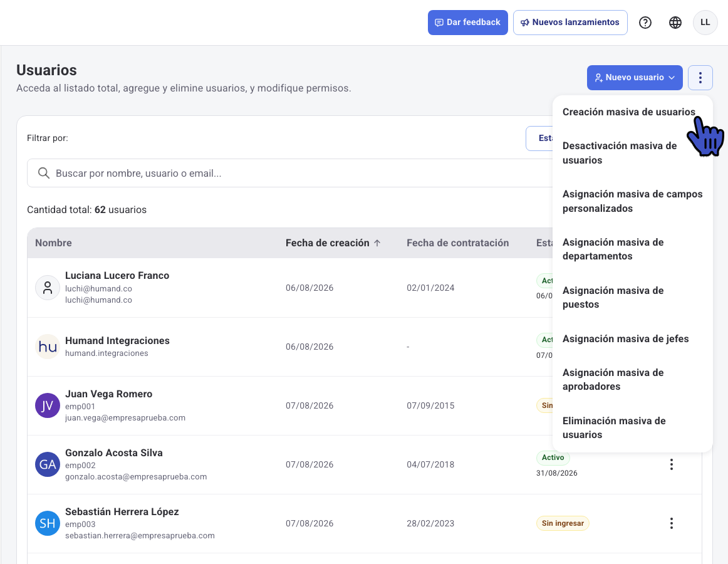Click the name Humand Integraciones
The width and height of the screenshot is (728, 564).
pos(117,340)
